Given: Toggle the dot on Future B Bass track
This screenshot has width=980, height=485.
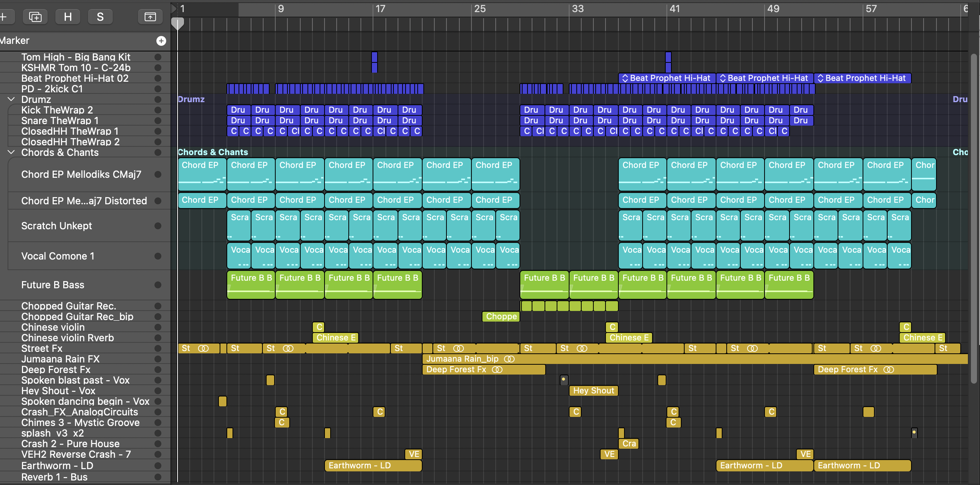Looking at the screenshot, I should click(x=158, y=285).
